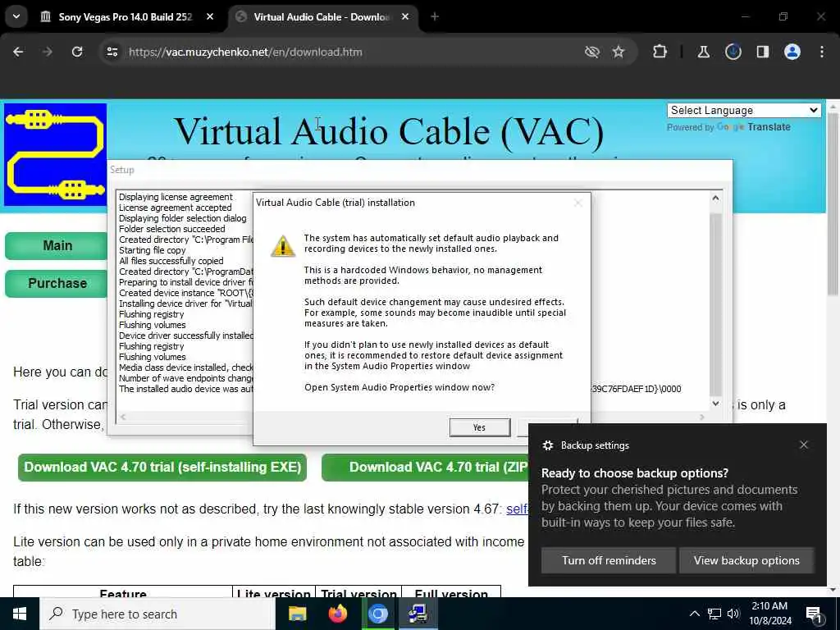Open Firefox from taskbar
The height and width of the screenshot is (630, 840).
point(337,614)
